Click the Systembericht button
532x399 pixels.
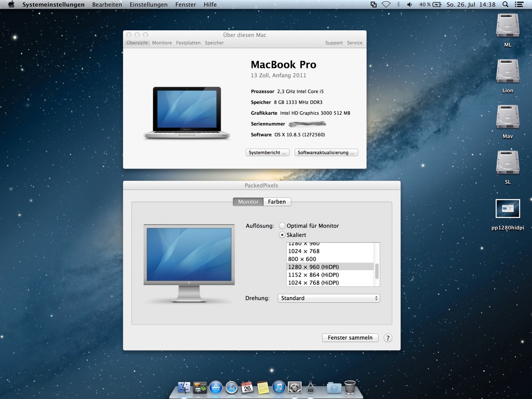tap(267, 152)
